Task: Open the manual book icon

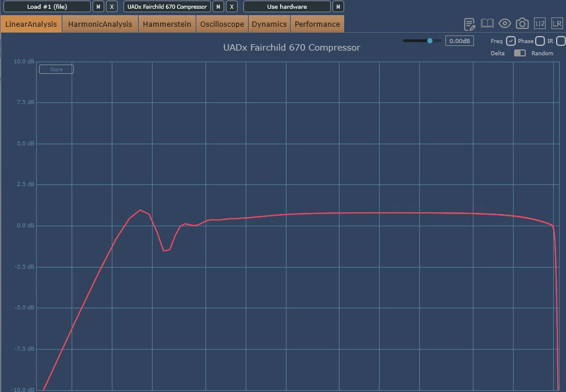Action: (x=487, y=24)
